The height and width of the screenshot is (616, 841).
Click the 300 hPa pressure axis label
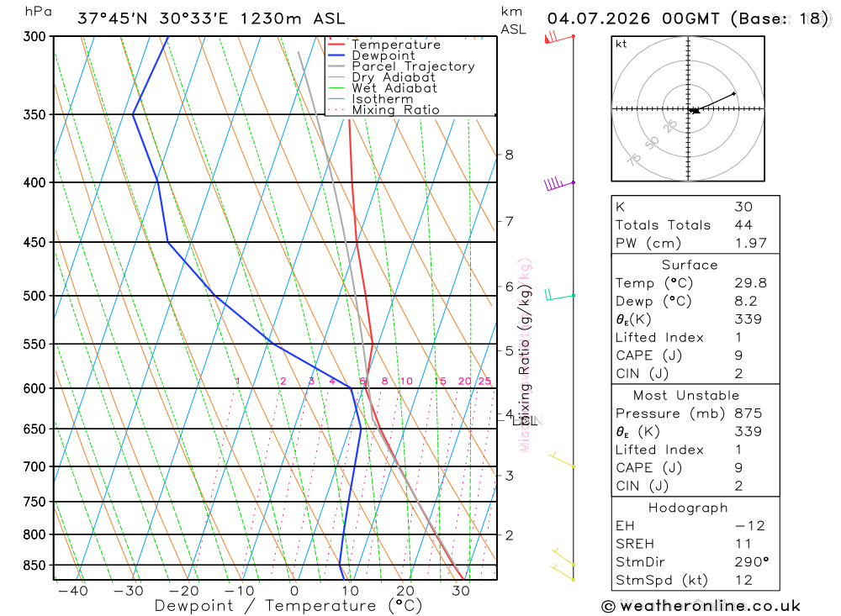coord(34,36)
